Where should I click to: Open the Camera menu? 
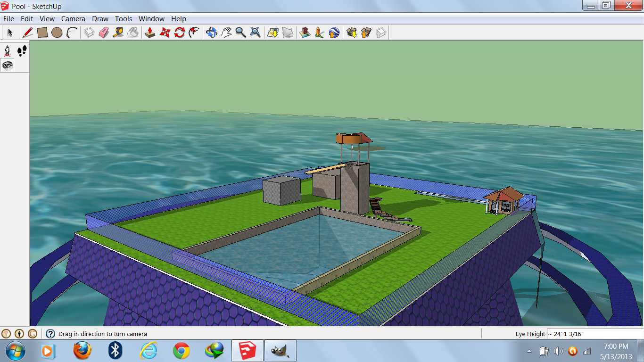pos(73,19)
